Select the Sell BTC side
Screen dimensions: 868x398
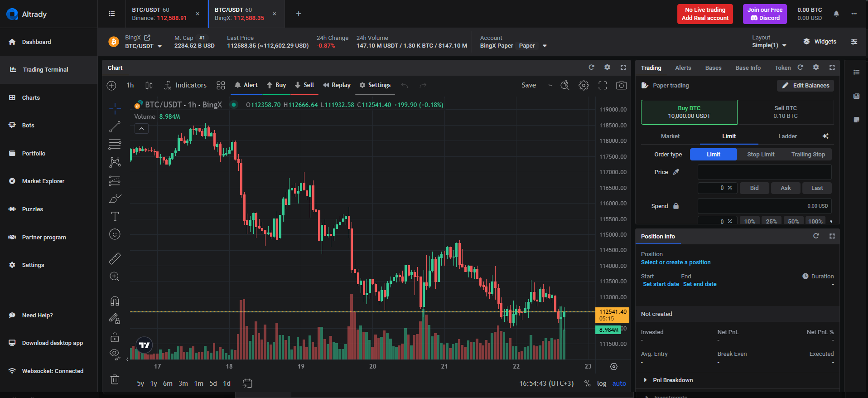pos(786,112)
